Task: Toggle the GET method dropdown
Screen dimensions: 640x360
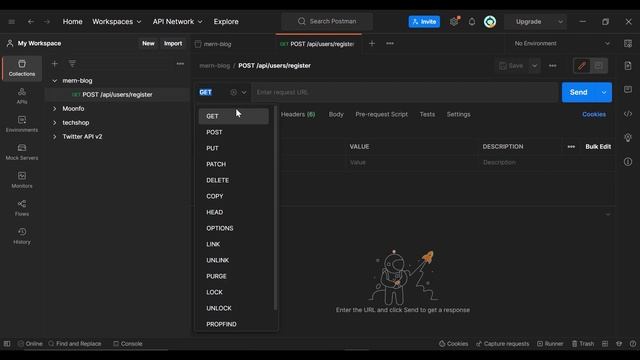Action: [x=223, y=92]
